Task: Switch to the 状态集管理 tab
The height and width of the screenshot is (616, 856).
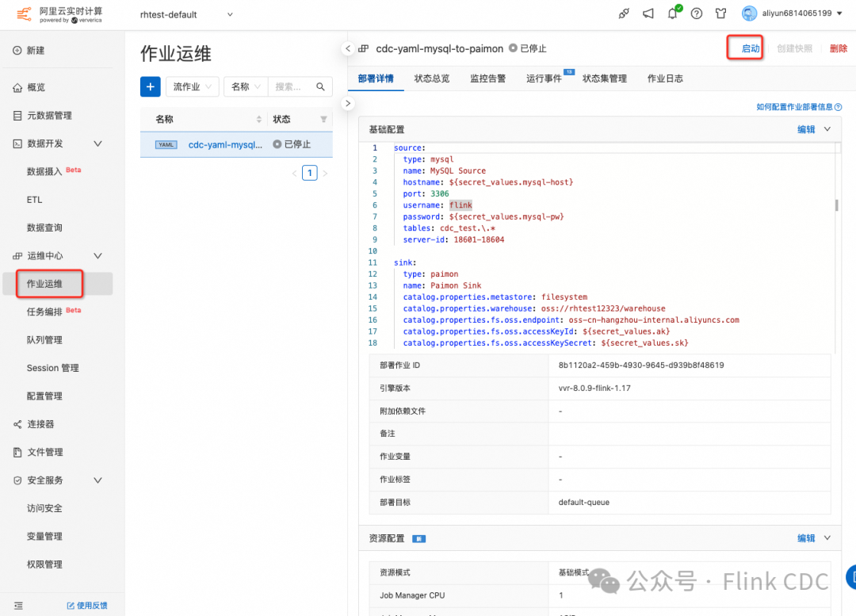Action: [604, 78]
